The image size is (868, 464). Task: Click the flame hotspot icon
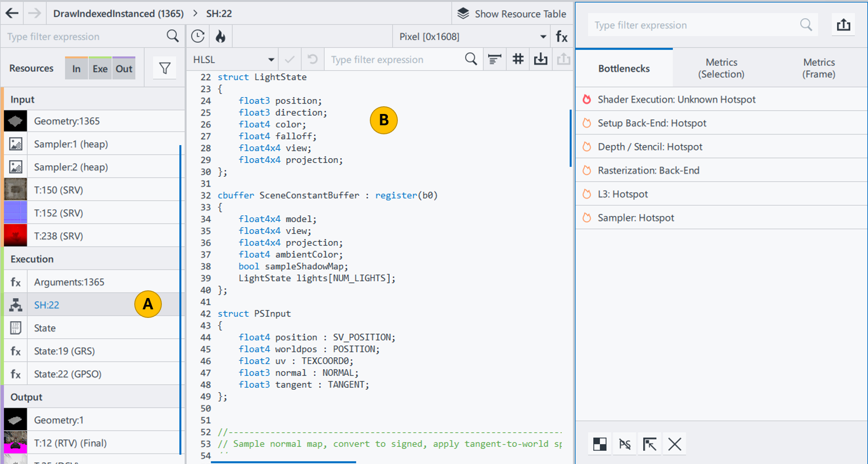coord(221,36)
